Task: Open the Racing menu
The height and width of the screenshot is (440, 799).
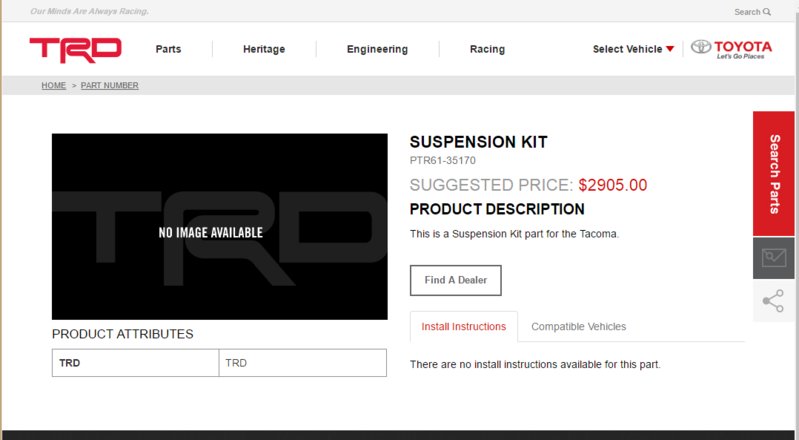Action: point(487,49)
